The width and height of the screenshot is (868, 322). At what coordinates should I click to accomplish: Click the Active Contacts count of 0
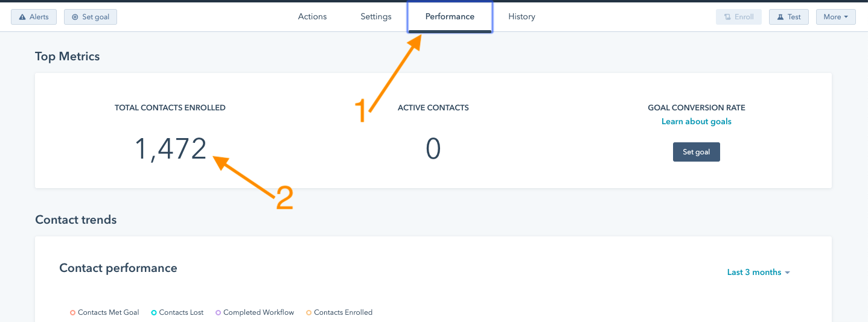433,148
